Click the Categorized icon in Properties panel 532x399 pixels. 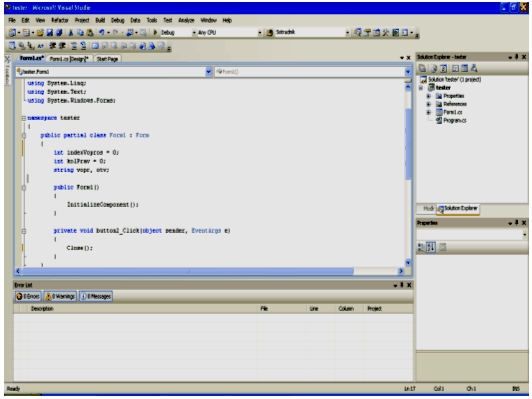[421, 247]
